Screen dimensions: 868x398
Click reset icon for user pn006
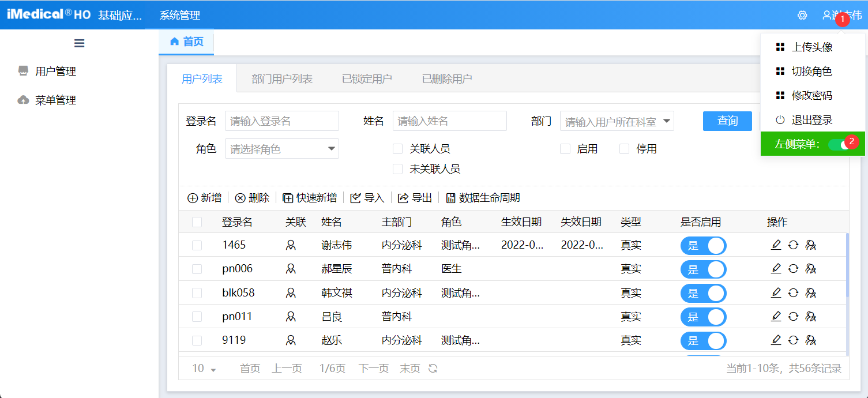[793, 269]
